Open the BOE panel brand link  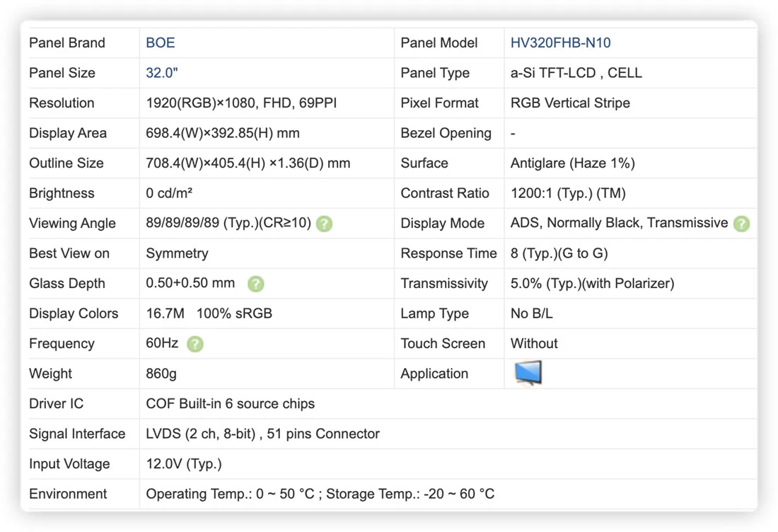tap(161, 42)
